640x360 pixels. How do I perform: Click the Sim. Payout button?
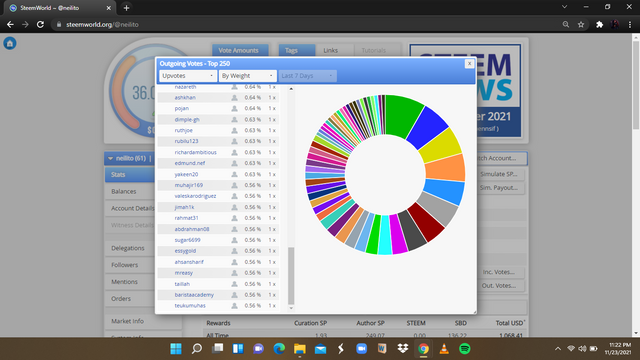pos(500,188)
